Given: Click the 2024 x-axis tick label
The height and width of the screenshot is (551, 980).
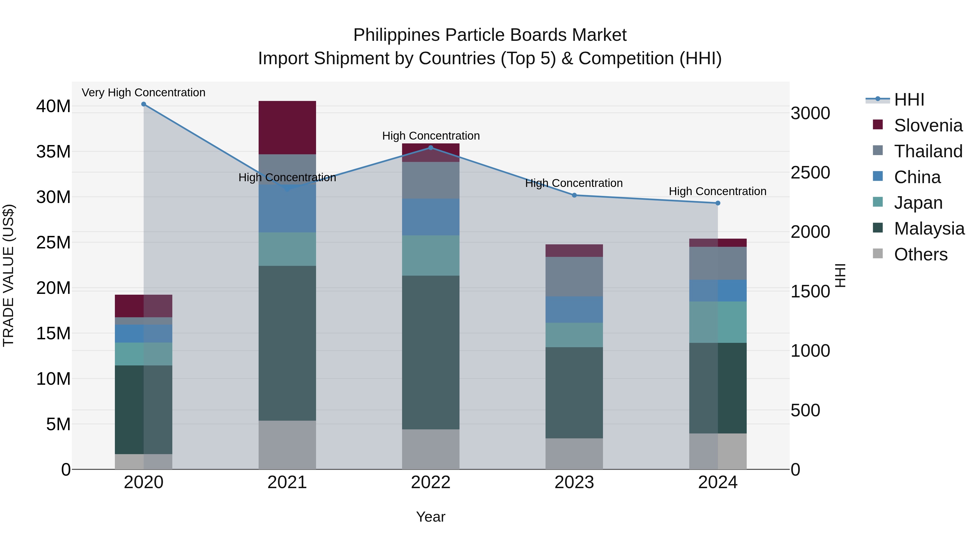Looking at the screenshot, I should point(718,482).
